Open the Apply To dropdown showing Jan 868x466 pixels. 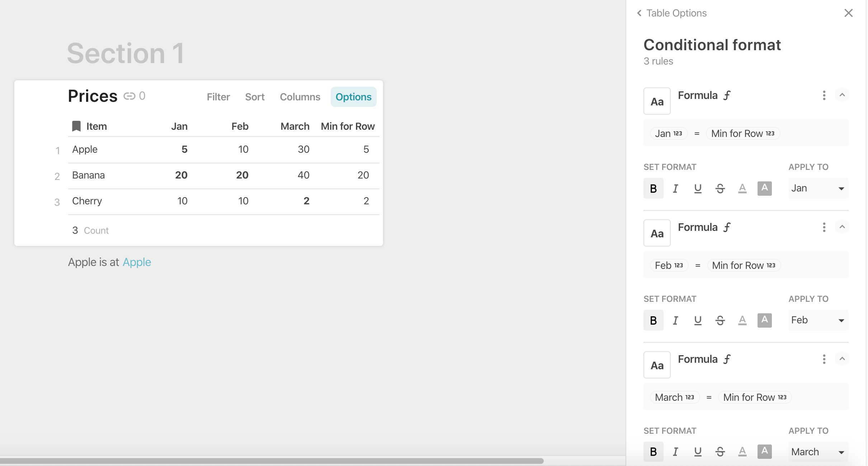[818, 189]
